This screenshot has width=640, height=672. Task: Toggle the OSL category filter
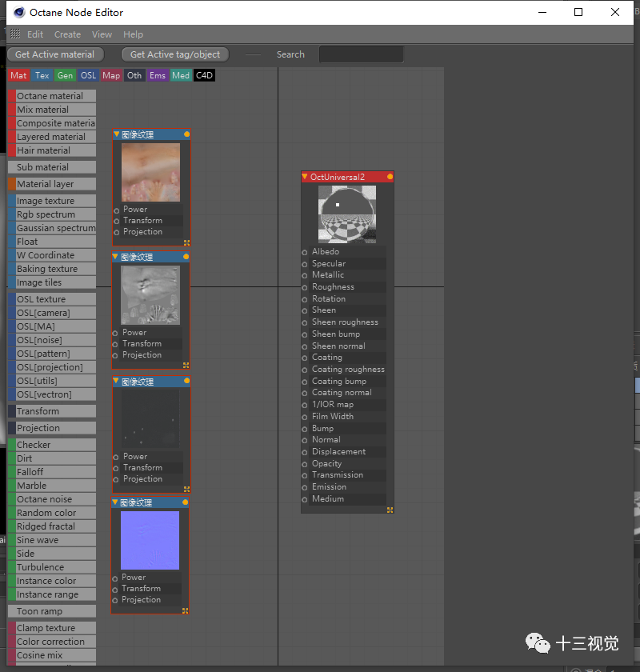click(88, 75)
